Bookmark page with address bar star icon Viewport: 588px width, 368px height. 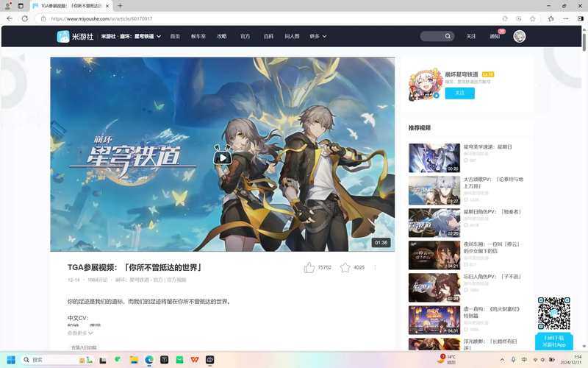[x=532, y=18]
